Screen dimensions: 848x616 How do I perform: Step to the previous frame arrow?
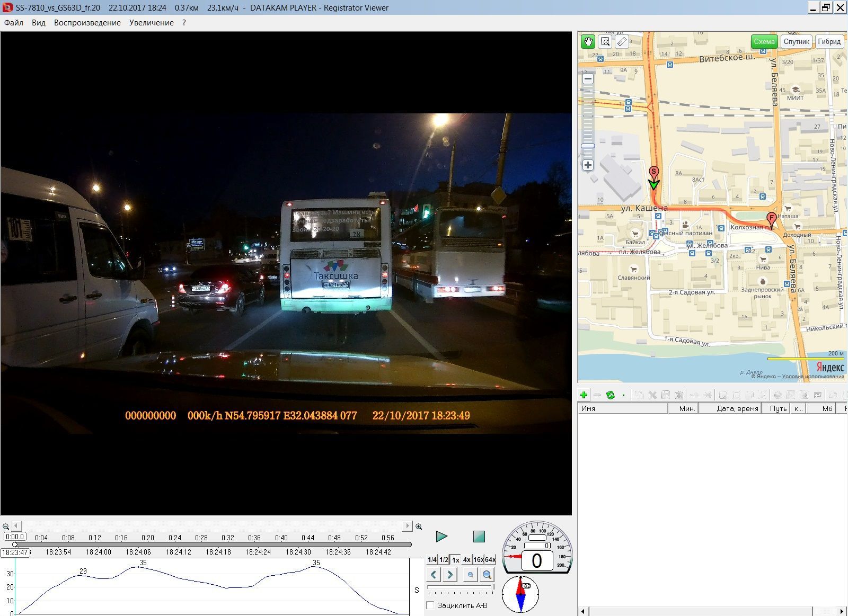(434, 575)
